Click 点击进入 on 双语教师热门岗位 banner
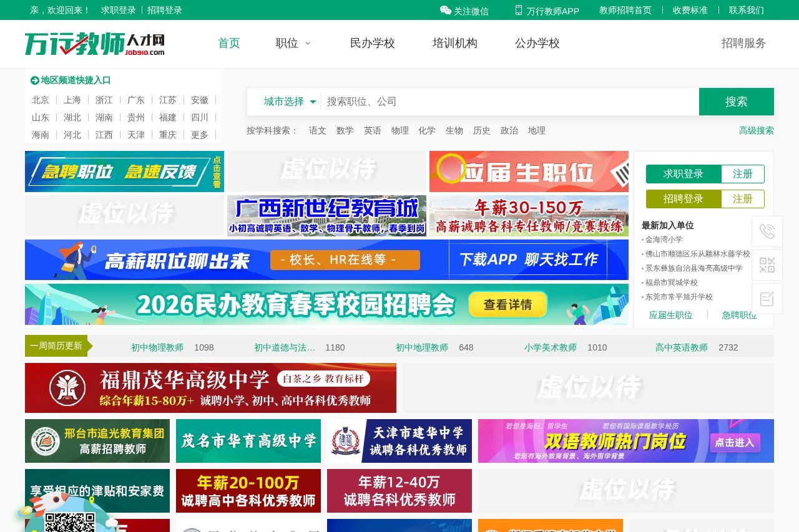 tap(735, 443)
